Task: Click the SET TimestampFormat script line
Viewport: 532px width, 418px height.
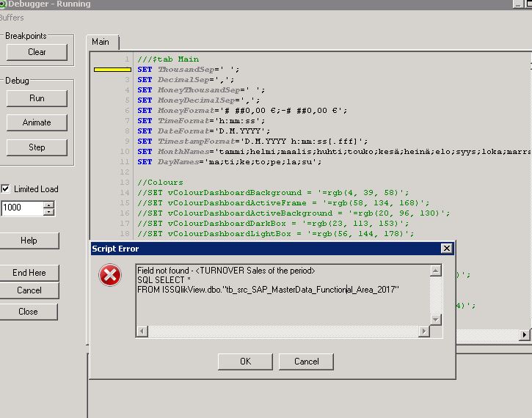Action: coord(252,141)
